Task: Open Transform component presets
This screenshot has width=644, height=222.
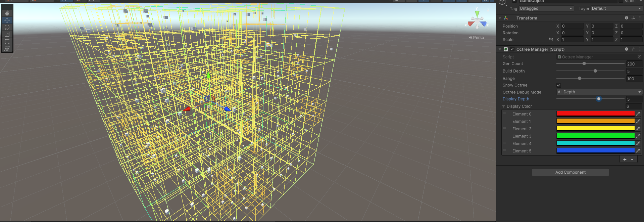Action: click(x=633, y=18)
